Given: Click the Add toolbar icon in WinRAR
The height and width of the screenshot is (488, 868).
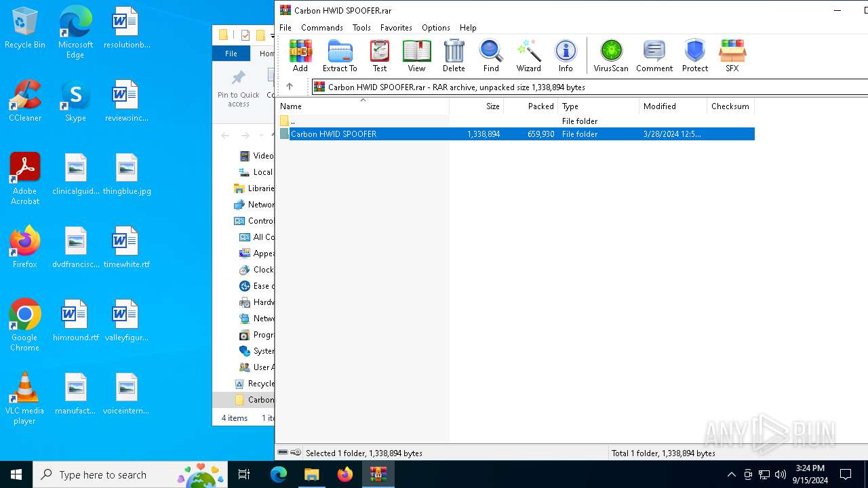Looking at the screenshot, I should point(300,56).
